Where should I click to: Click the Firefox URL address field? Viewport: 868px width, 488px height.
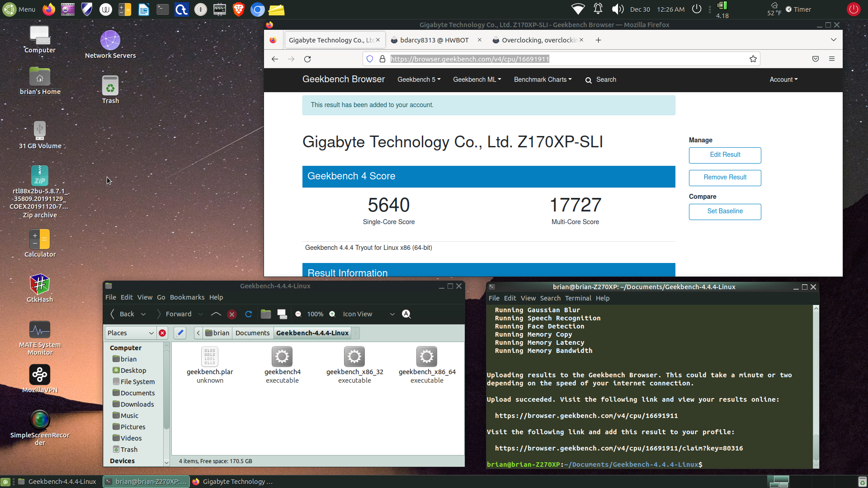point(561,59)
